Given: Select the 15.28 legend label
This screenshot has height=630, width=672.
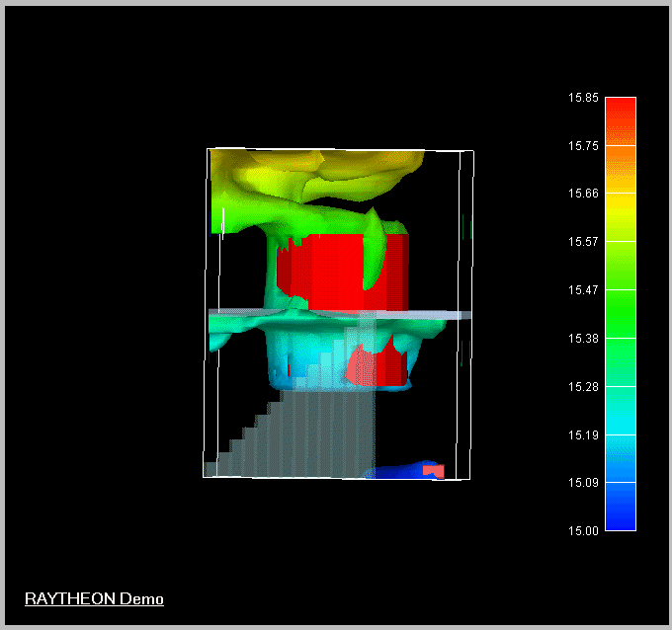Looking at the screenshot, I should click(x=583, y=386).
